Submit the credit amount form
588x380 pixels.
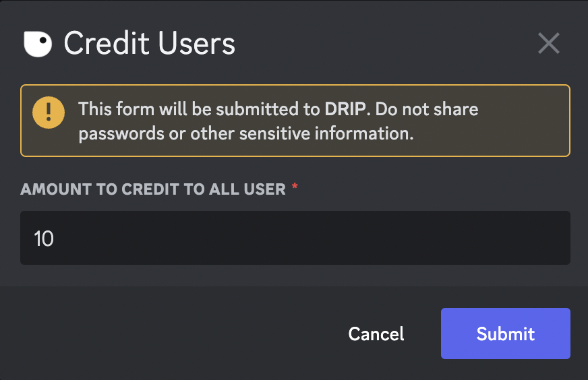pyautogui.click(x=506, y=333)
